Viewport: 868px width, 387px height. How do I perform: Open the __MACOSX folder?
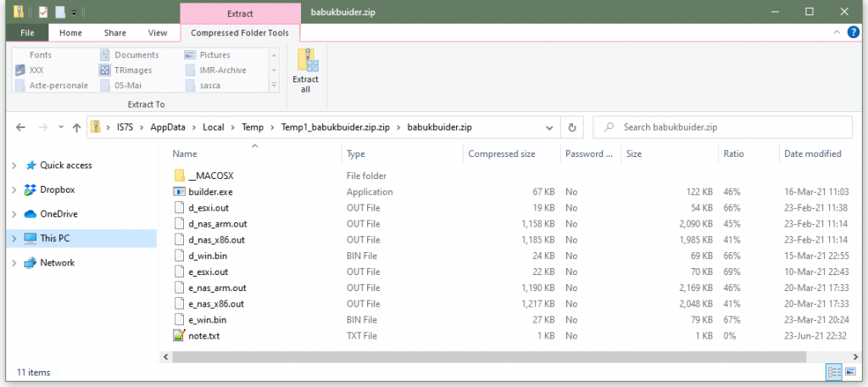[x=209, y=176]
